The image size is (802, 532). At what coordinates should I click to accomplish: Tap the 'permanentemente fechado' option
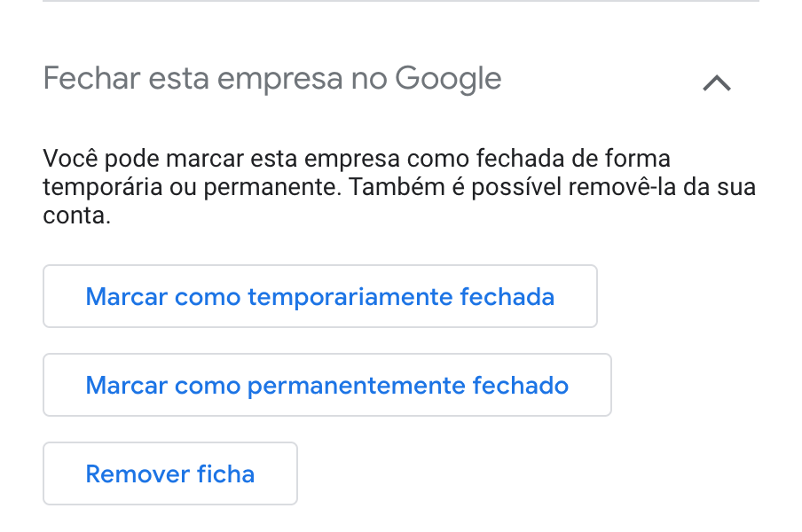pos(408,385)
